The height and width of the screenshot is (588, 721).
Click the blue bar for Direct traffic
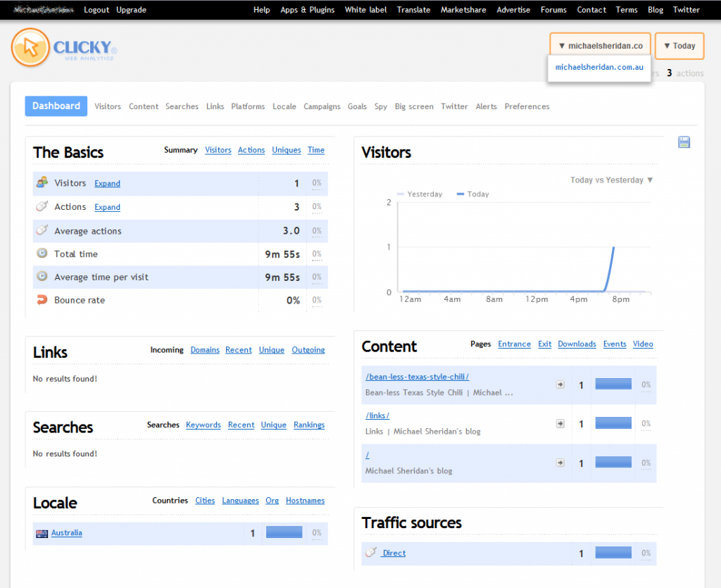click(613, 553)
